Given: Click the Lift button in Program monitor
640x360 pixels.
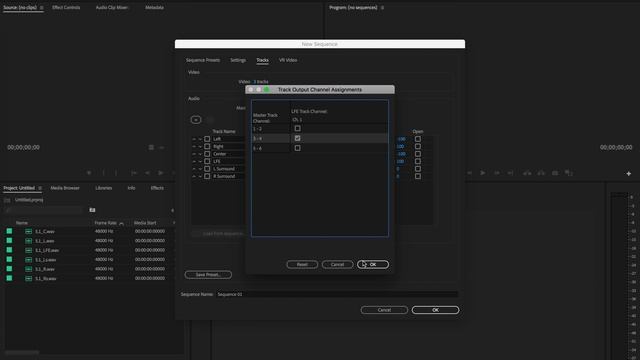Looking at the screenshot, I should (x=527, y=173).
